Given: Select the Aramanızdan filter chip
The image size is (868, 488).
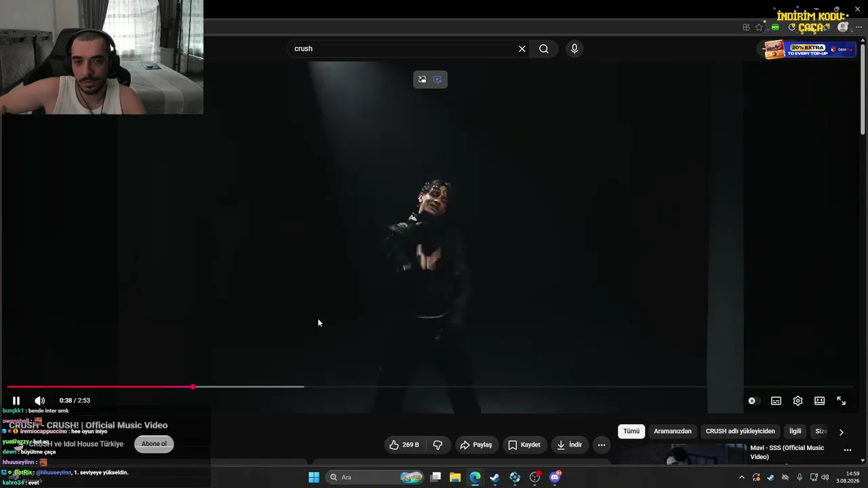Looking at the screenshot, I should pyautogui.click(x=673, y=431).
